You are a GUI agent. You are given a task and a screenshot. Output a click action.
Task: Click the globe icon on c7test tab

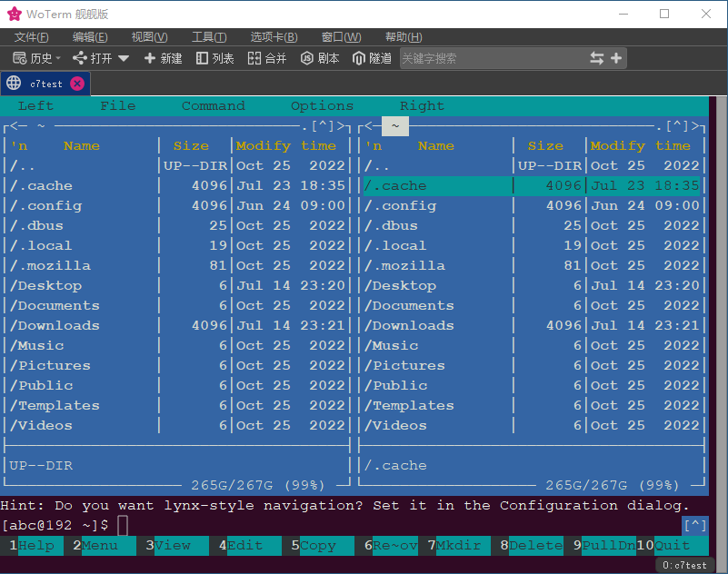[14, 83]
